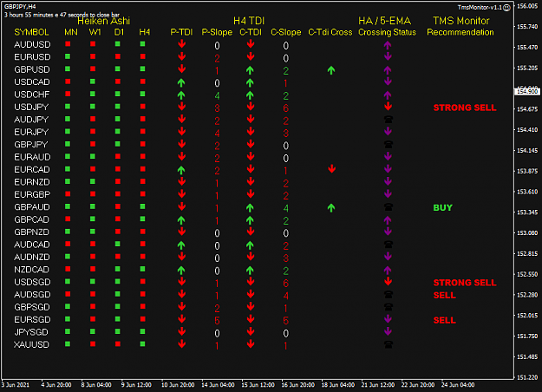542x392 pixels.
Task: Click the green C-TDI up arrow for GBPUSD
Action: pos(250,70)
